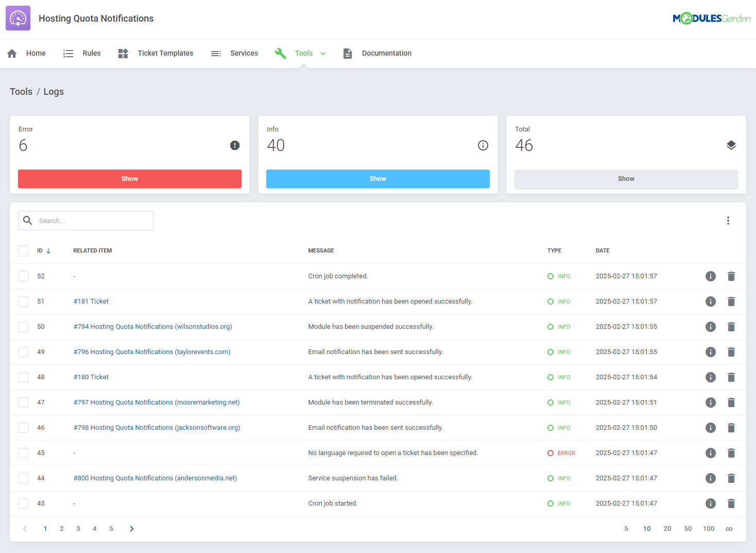This screenshot has height=553, width=756.
Task: Open the #181 Ticket link
Action: pos(91,301)
